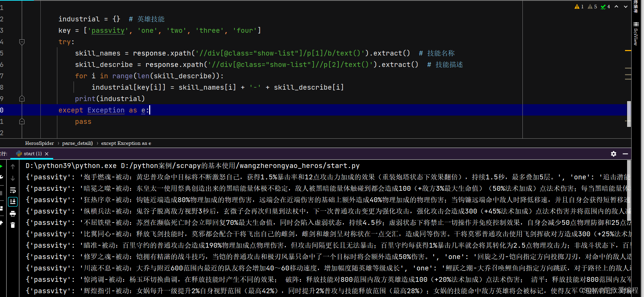Click the output line starting '纵横兵法'
The height and width of the screenshot is (297, 644).
tap(328, 211)
